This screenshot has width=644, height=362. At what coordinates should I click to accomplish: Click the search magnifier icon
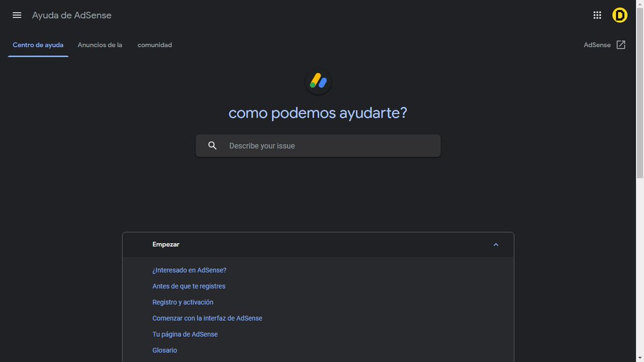(213, 145)
